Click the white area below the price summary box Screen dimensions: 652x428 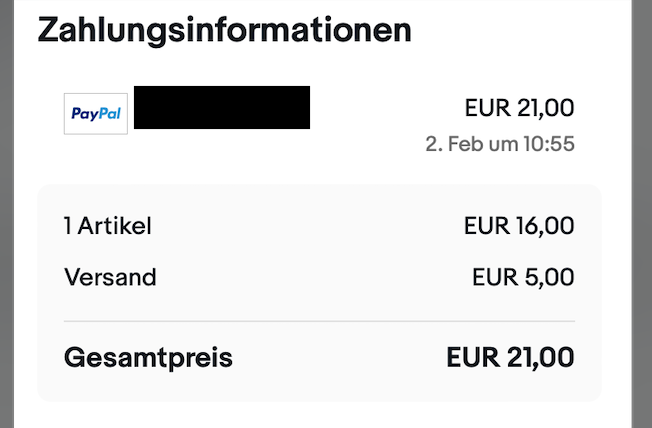(x=319, y=415)
